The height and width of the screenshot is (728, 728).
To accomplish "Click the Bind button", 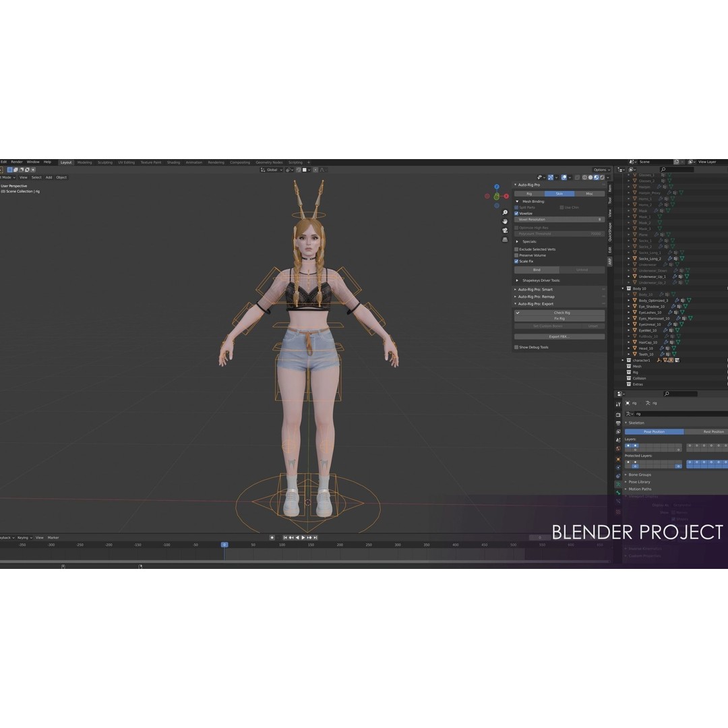I will (537, 270).
